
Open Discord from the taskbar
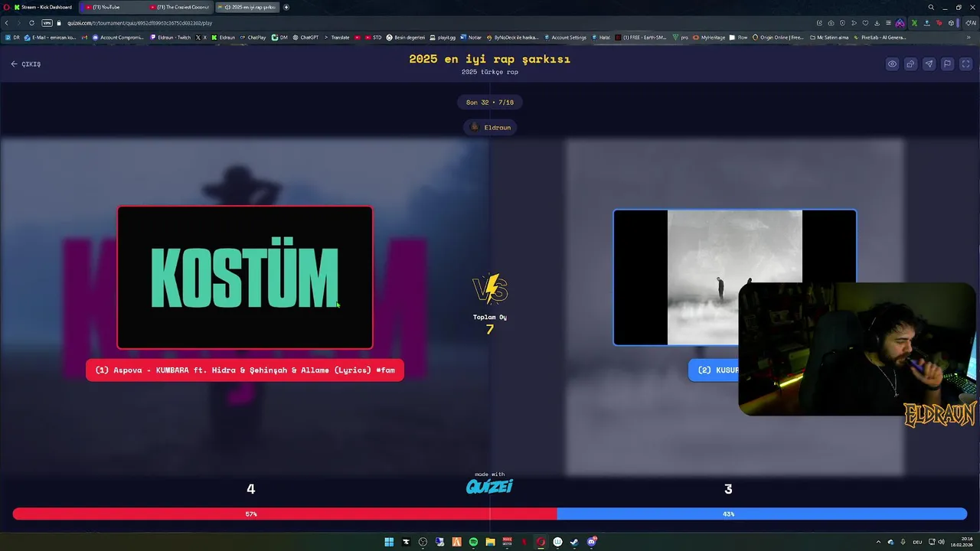point(591,542)
